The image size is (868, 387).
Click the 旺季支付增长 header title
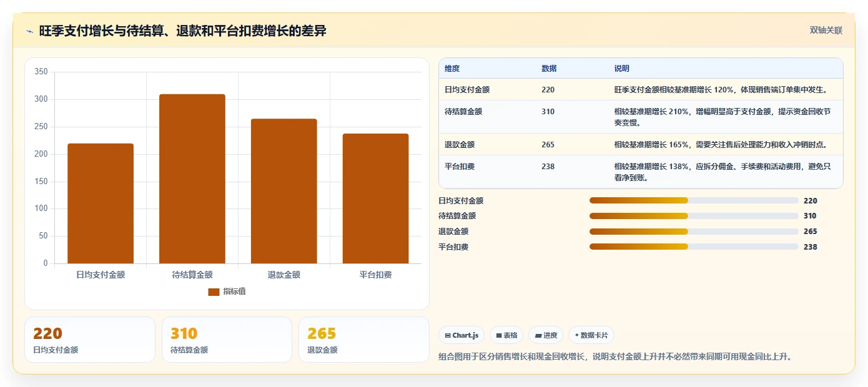(182, 31)
